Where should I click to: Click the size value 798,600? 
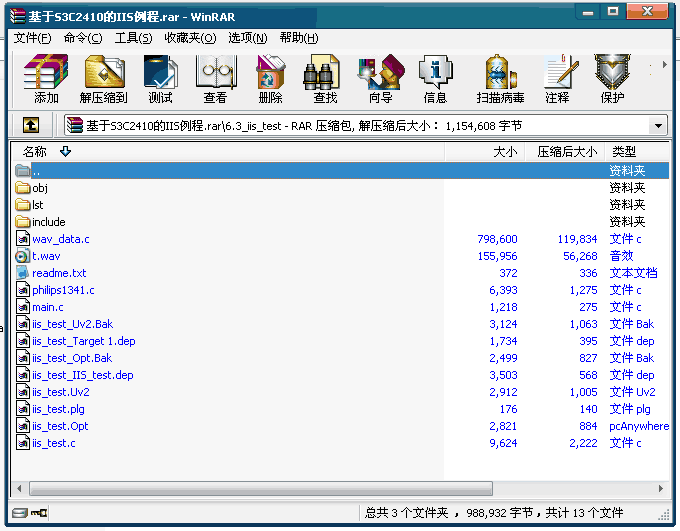pos(497,239)
